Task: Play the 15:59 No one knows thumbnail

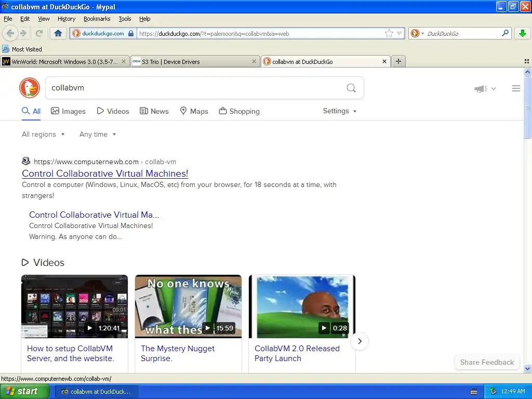Action: click(x=188, y=307)
